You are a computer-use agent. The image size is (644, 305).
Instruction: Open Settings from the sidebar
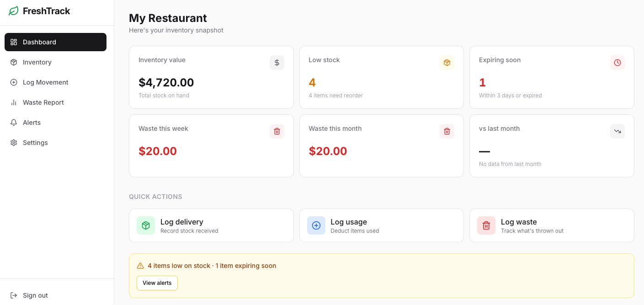[x=35, y=143]
